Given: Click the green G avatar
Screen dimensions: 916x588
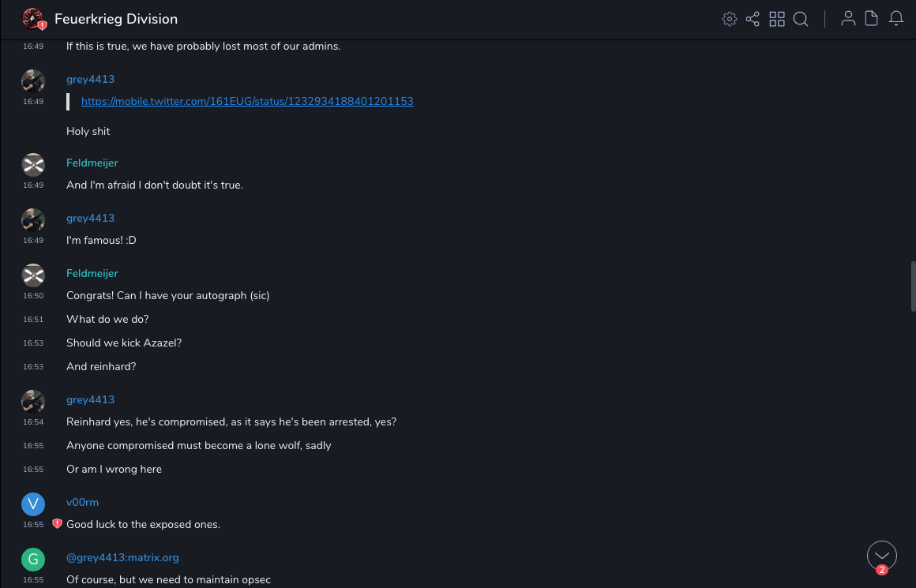Looking at the screenshot, I should click(x=33, y=560).
